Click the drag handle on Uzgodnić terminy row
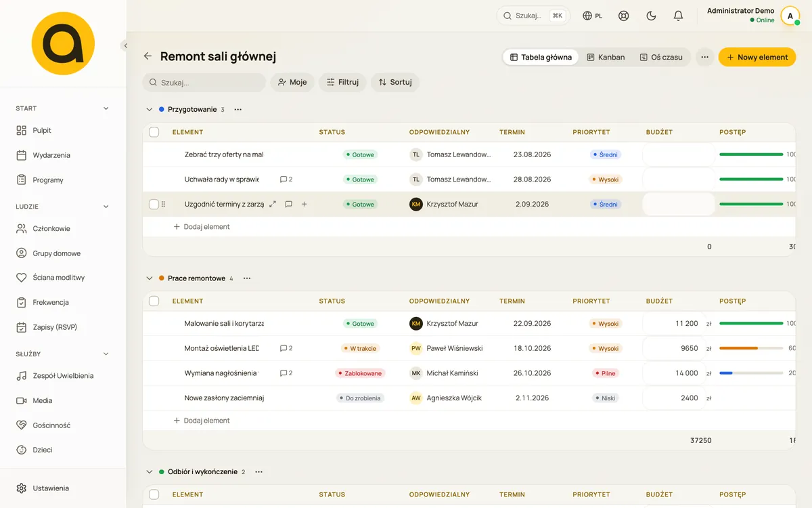Image resolution: width=812 pixels, height=508 pixels. [x=163, y=204]
